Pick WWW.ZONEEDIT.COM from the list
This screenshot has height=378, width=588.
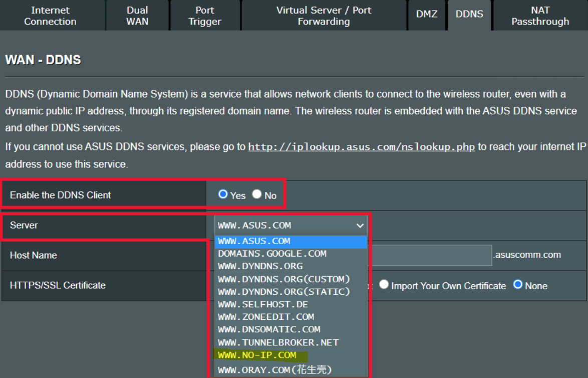coord(290,317)
